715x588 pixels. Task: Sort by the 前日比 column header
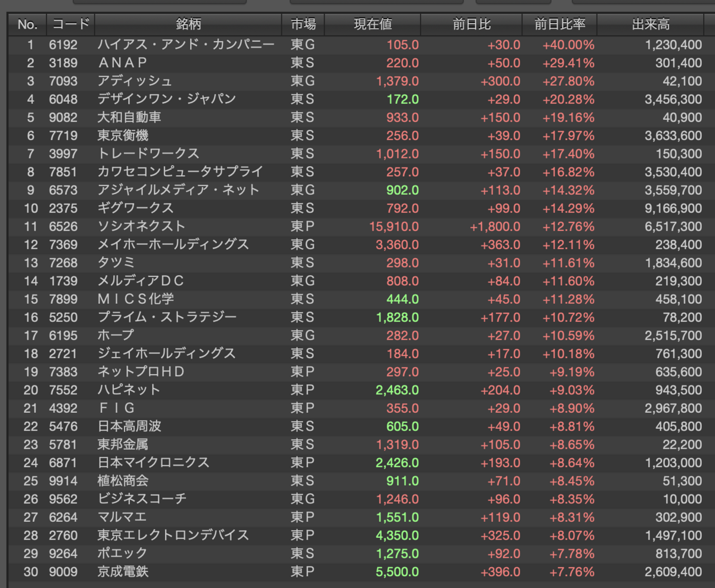coord(472,24)
